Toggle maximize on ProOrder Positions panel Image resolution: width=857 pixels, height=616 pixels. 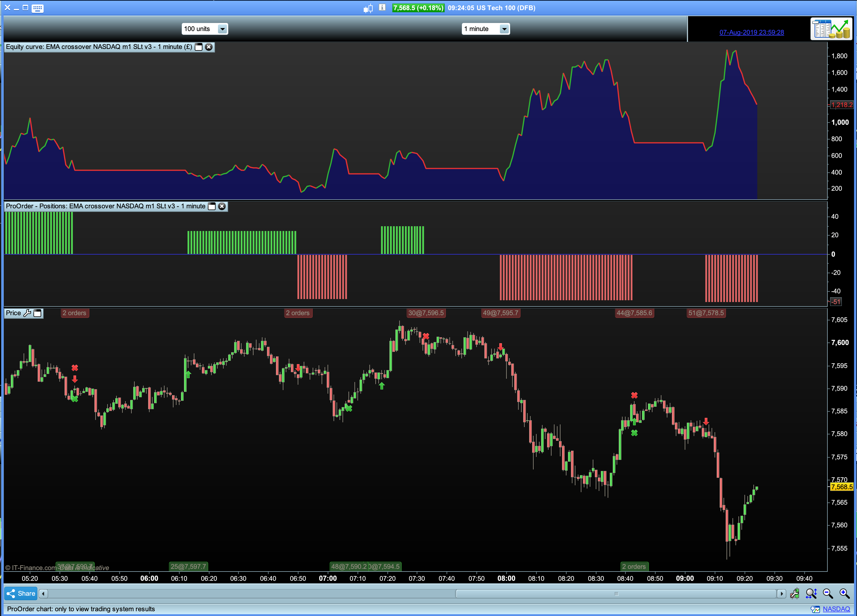click(x=212, y=206)
